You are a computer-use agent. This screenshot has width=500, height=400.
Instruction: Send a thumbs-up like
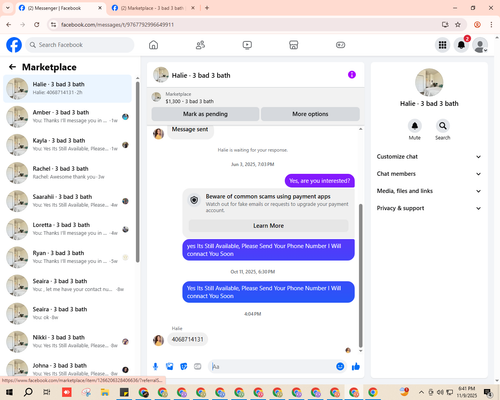tap(356, 367)
